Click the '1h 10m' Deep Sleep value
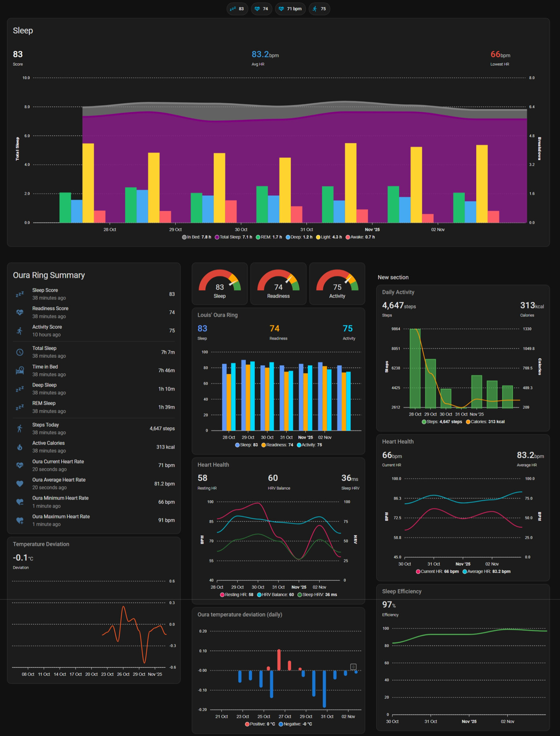Image resolution: width=560 pixels, height=736 pixels. 166,389
